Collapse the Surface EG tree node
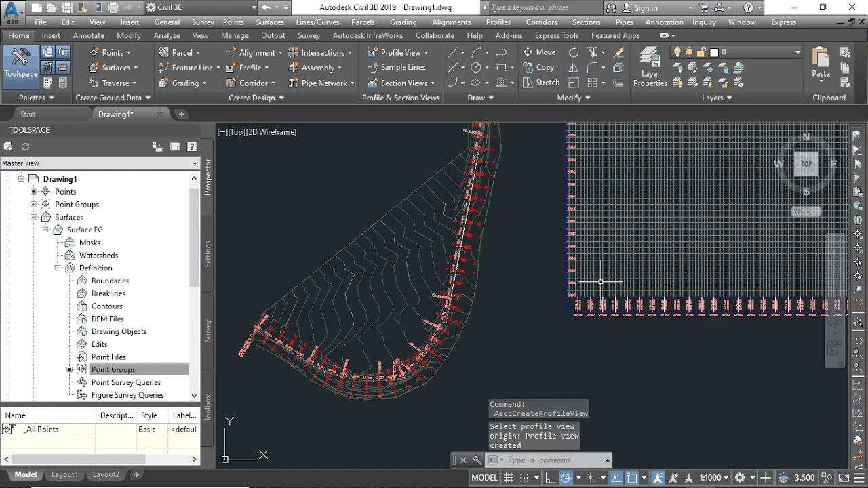 click(45, 230)
